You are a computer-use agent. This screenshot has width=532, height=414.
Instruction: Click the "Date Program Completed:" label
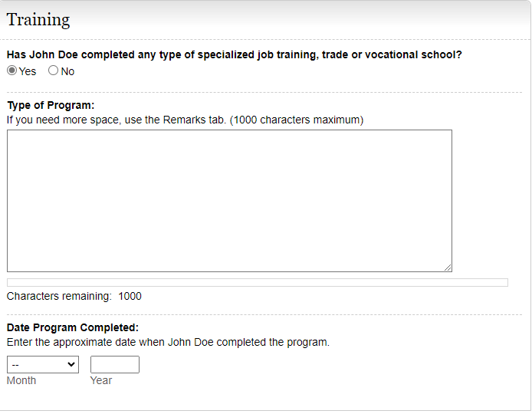click(73, 327)
